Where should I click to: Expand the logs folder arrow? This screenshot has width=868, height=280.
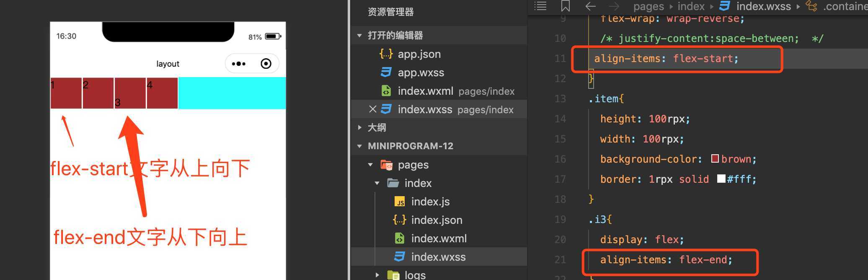377,275
